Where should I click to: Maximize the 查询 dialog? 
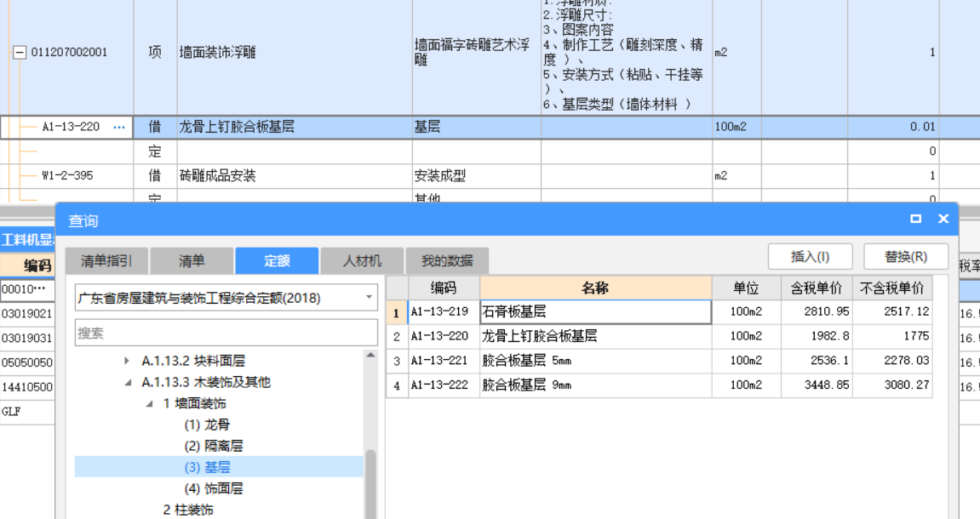coord(915,219)
